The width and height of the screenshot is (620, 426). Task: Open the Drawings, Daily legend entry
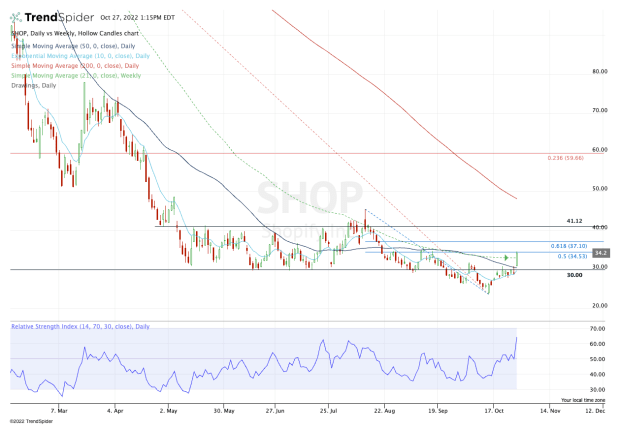coord(34,85)
